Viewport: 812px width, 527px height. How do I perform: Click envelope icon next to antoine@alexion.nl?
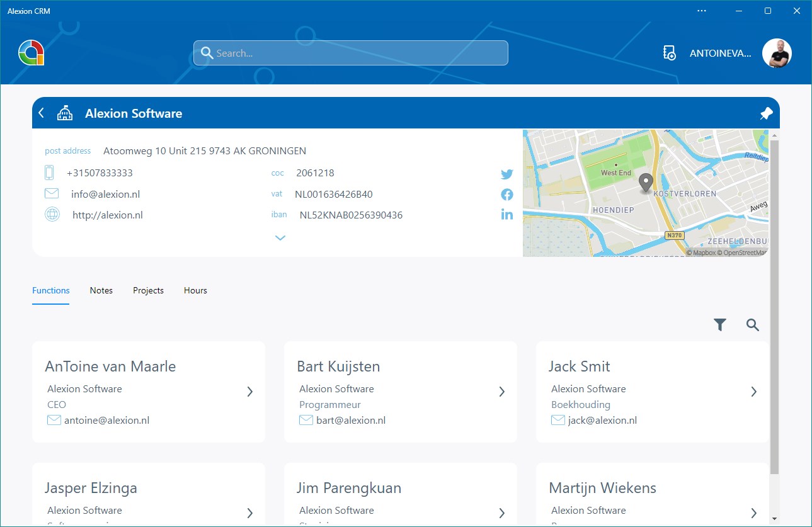[54, 420]
